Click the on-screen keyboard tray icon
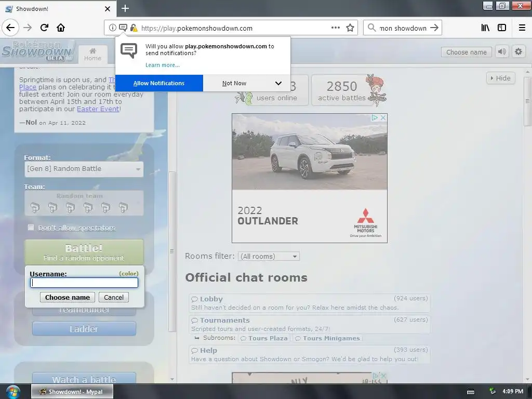Viewport: 532px width, 399px height. pos(471,392)
